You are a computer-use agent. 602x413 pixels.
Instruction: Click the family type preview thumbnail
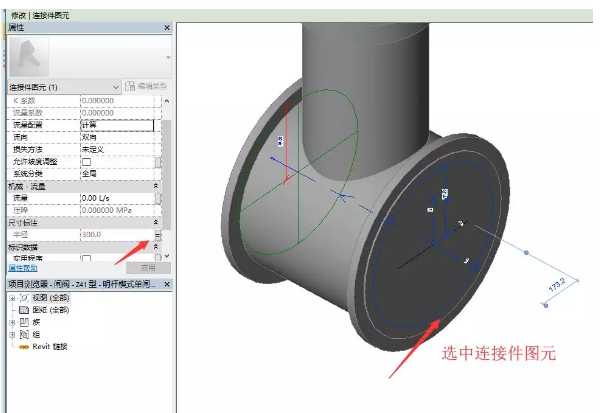click(29, 57)
